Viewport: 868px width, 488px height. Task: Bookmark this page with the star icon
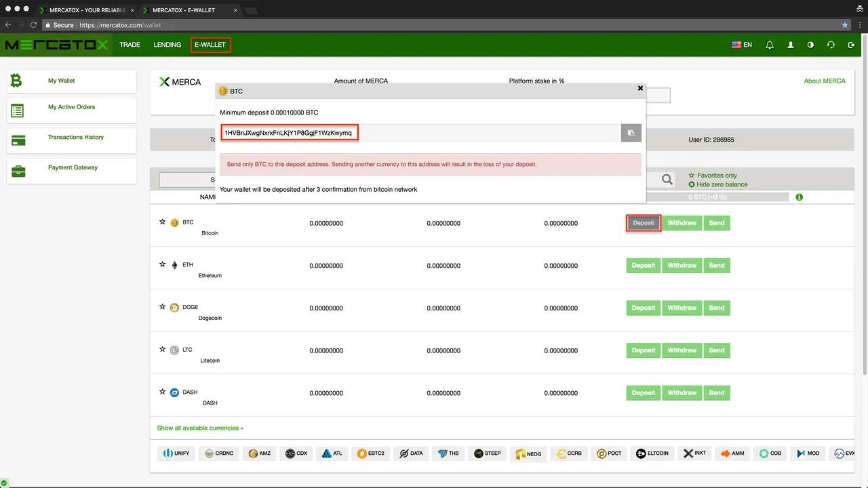(x=845, y=25)
